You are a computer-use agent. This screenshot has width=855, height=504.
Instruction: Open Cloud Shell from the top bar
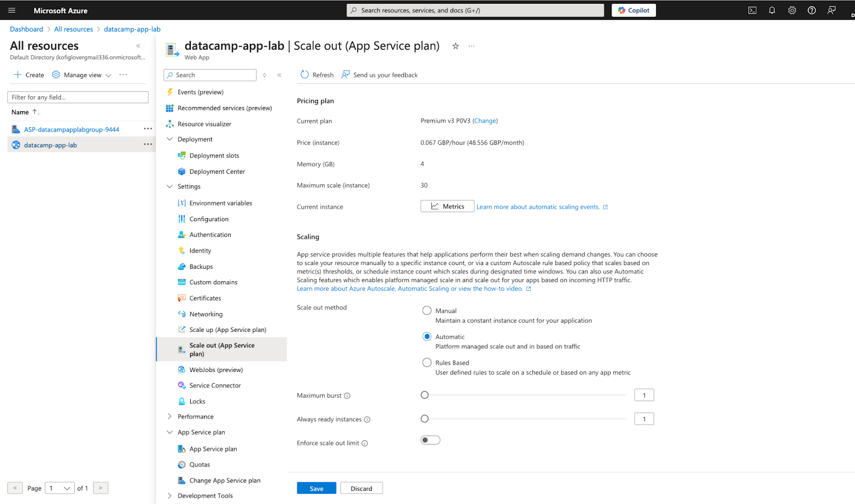(752, 10)
